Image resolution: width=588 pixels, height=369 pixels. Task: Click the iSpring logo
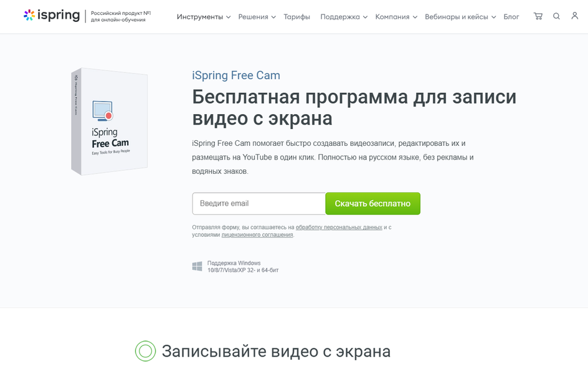coord(51,16)
